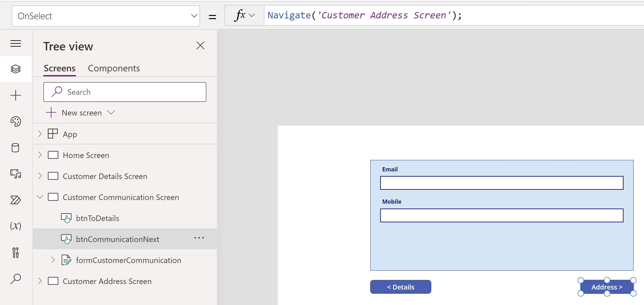The width and height of the screenshot is (644, 305).
Task: Open the Theme palette icon
Action: (x=16, y=122)
